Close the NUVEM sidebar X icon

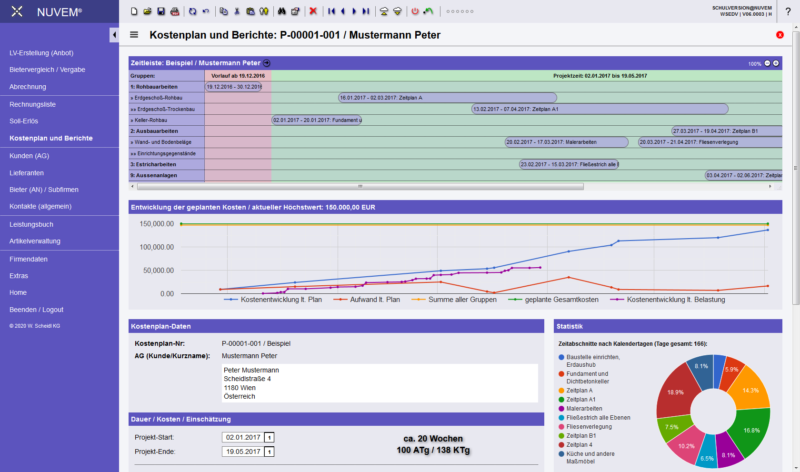pos(17,11)
